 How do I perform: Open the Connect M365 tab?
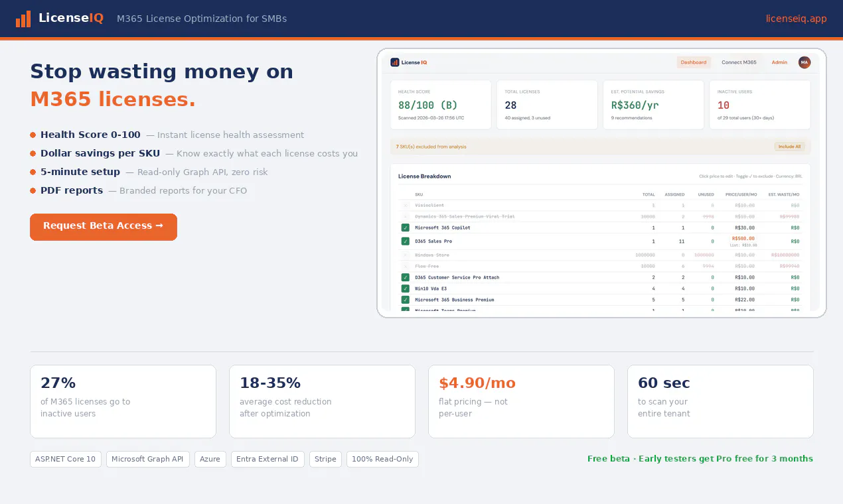(739, 62)
